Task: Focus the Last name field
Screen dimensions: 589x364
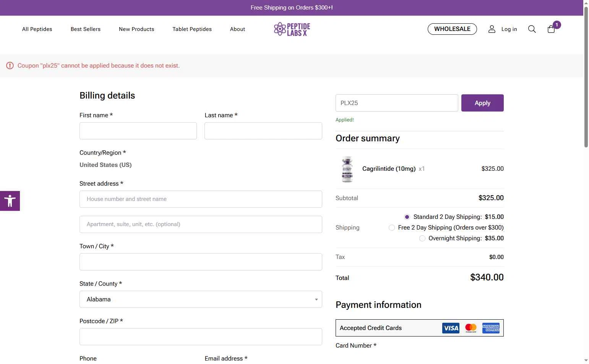Action: click(x=263, y=131)
